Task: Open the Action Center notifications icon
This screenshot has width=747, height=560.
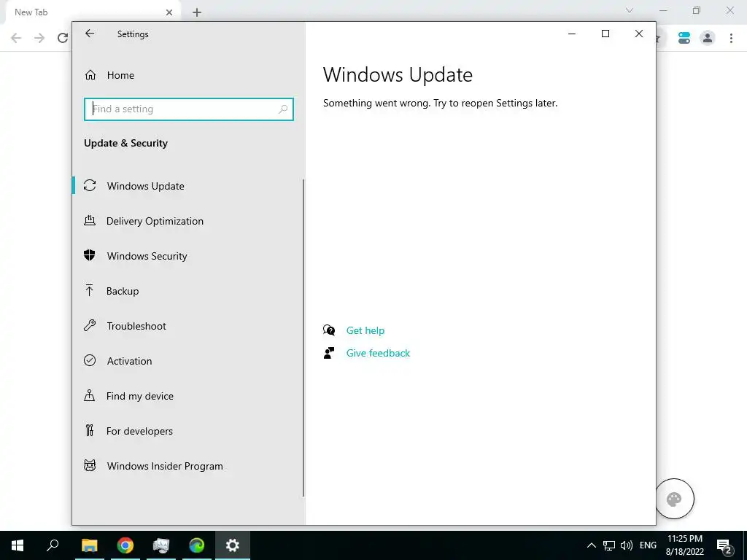Action: pyautogui.click(x=724, y=545)
